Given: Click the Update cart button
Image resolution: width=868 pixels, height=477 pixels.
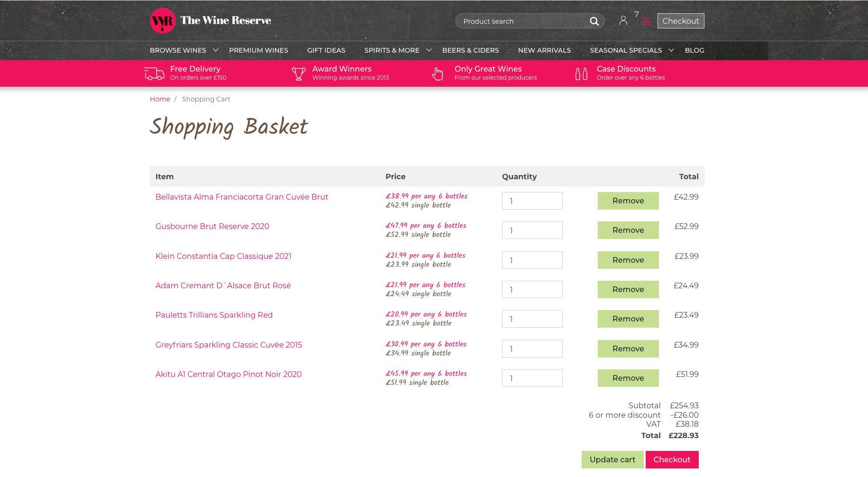Looking at the screenshot, I should tap(612, 459).
